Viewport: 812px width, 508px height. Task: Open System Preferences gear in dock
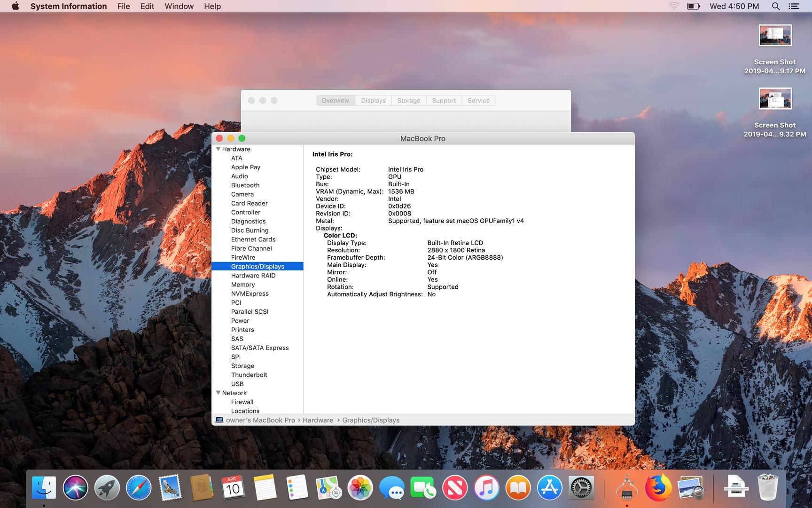[x=581, y=487]
